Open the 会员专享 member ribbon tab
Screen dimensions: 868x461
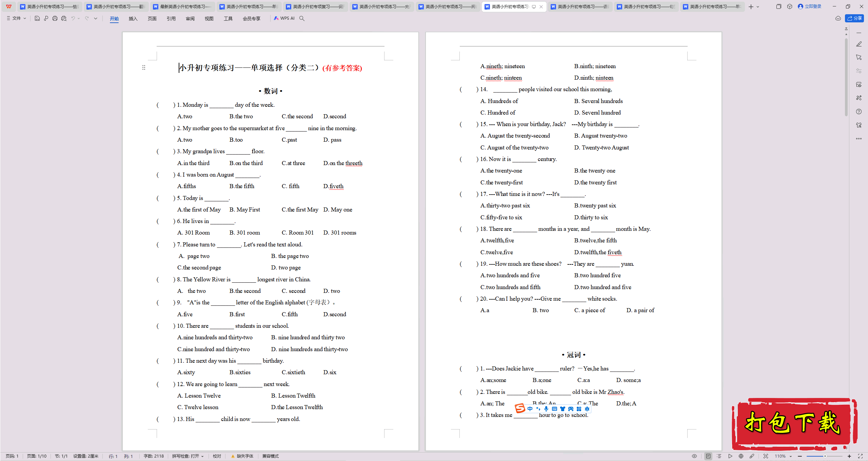252,19
